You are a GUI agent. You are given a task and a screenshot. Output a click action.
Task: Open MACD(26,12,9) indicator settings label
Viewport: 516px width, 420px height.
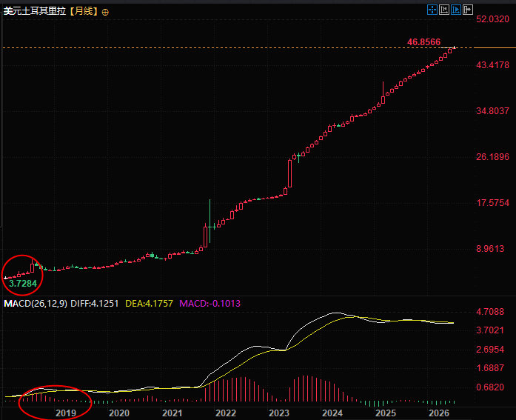(x=36, y=304)
